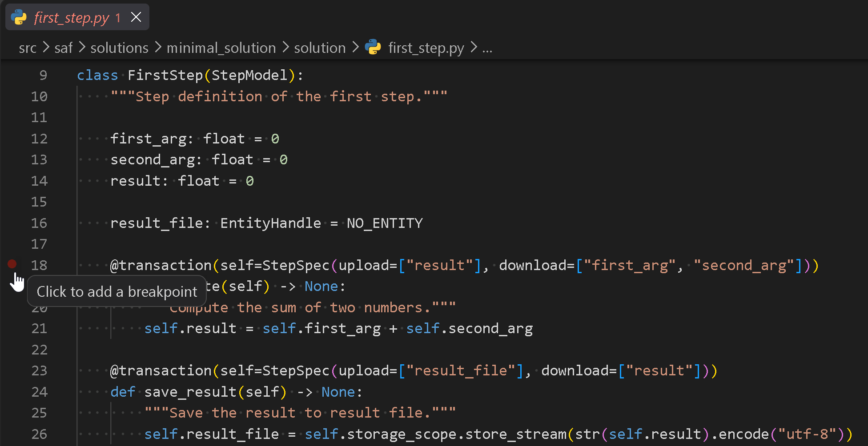Place cursor on FirstStep class name

click(x=165, y=75)
